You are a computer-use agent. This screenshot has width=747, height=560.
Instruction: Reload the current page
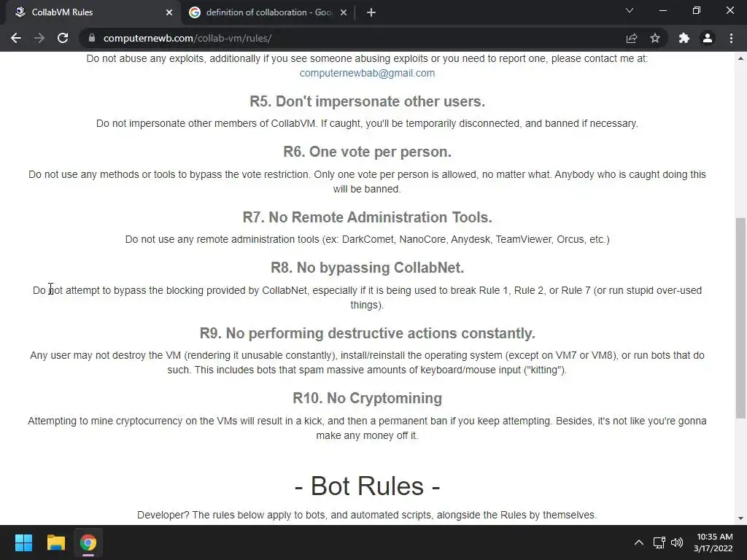click(x=63, y=38)
